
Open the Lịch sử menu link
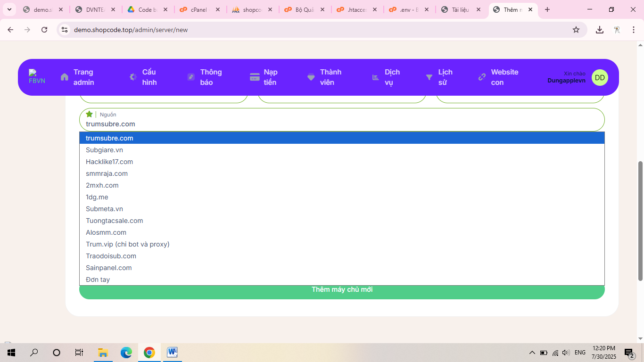[445, 77]
